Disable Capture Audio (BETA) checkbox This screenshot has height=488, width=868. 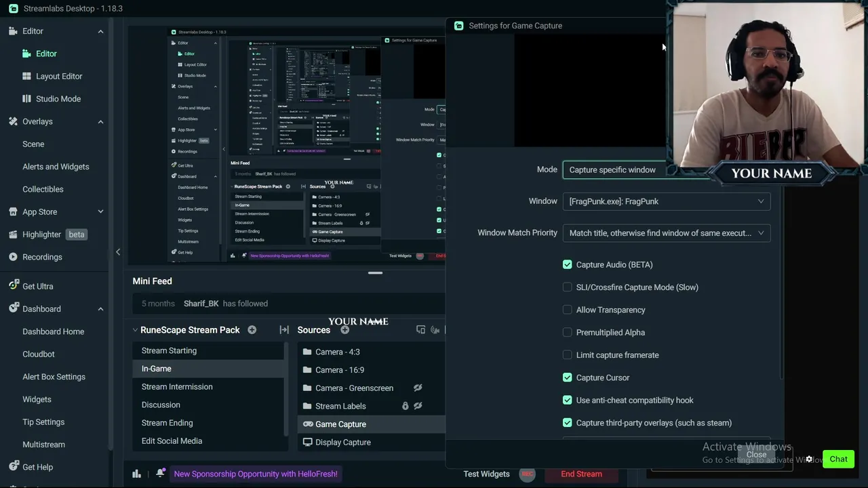pyautogui.click(x=568, y=265)
